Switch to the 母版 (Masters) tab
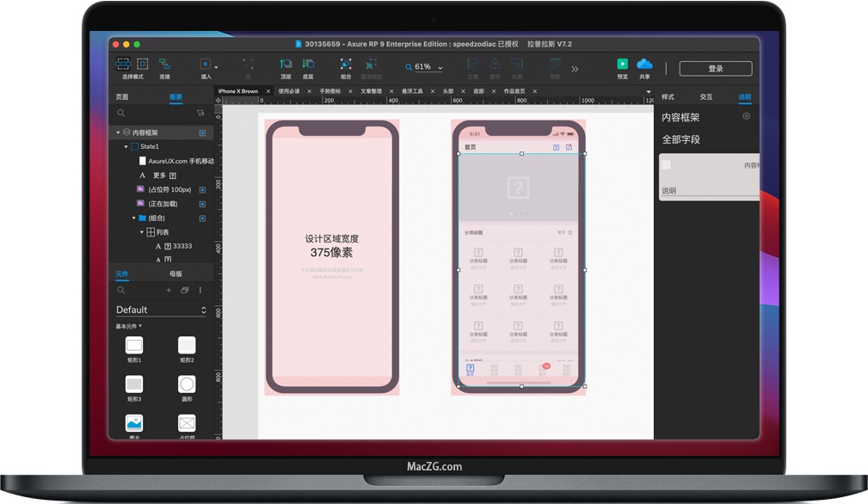 coord(175,274)
